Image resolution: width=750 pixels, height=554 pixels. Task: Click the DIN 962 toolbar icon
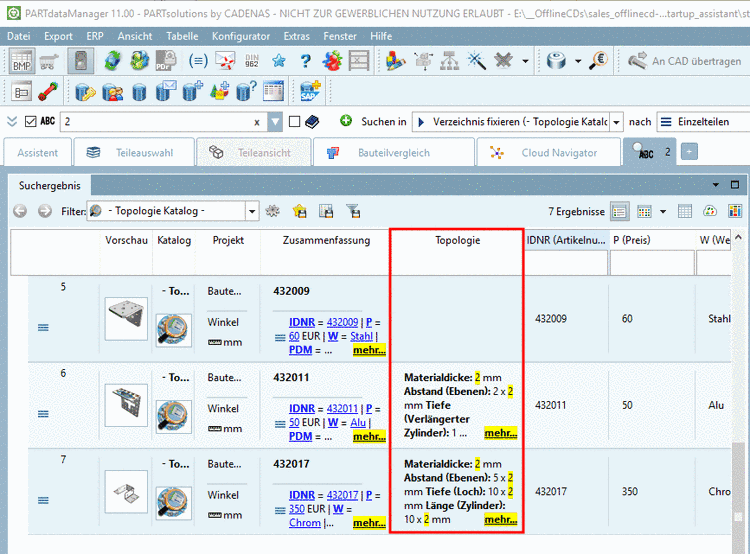[254, 61]
